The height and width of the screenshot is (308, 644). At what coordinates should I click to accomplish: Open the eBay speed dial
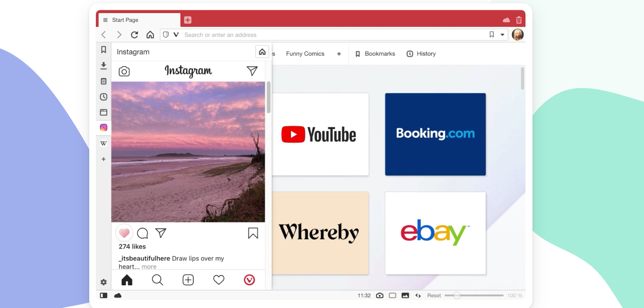point(436,233)
